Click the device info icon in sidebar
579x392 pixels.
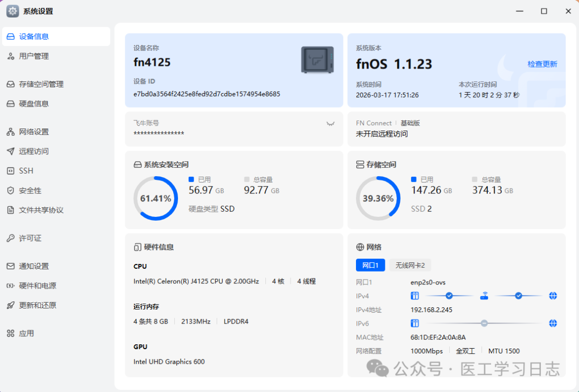point(11,36)
